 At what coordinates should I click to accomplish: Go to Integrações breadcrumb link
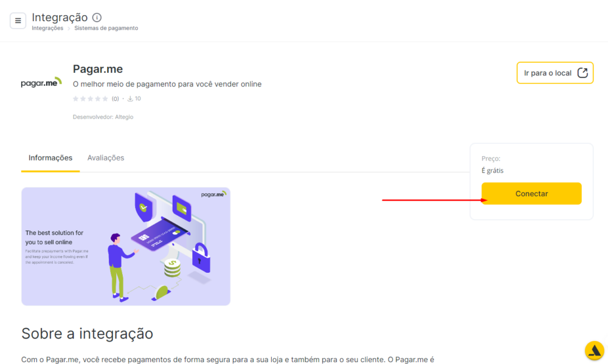tap(47, 28)
